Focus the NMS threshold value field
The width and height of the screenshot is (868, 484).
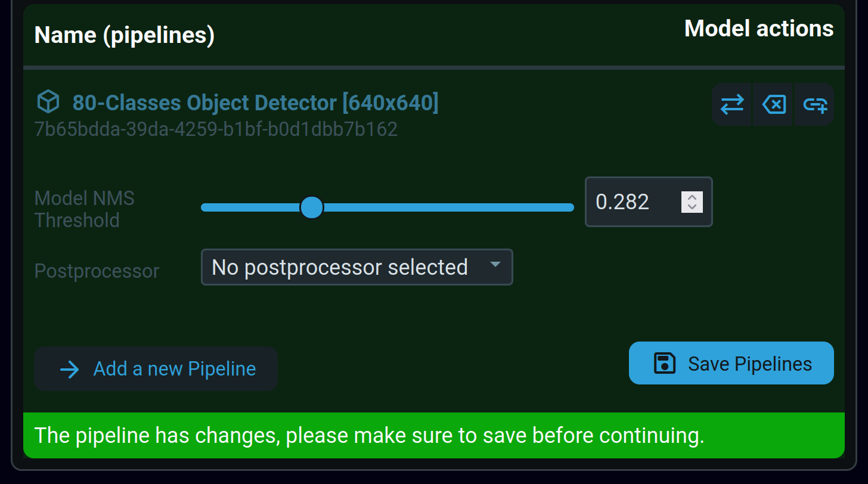tap(632, 202)
